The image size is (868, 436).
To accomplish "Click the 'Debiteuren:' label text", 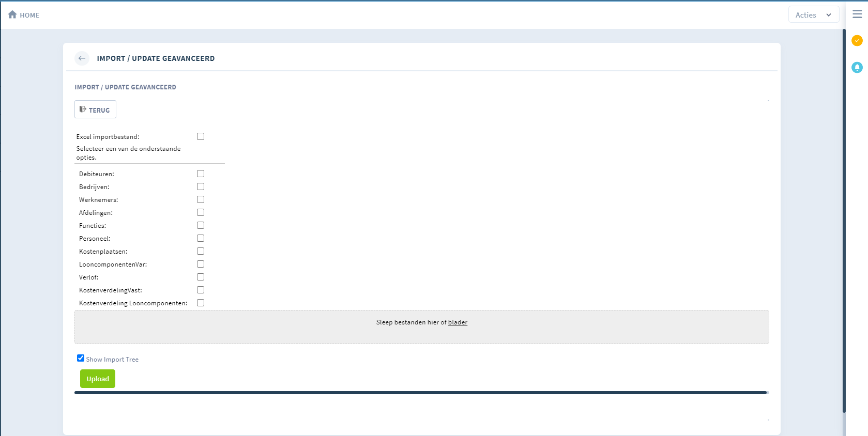I will pyautogui.click(x=97, y=174).
